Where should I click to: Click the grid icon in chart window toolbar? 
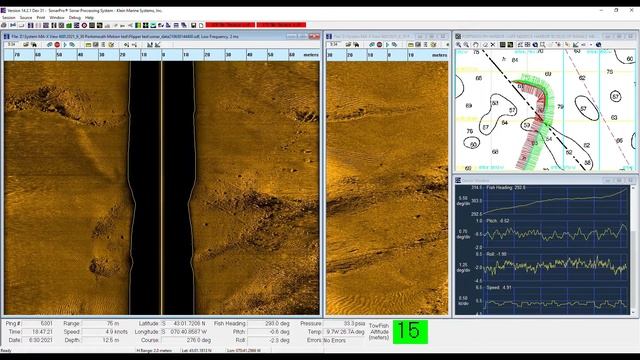[527, 44]
